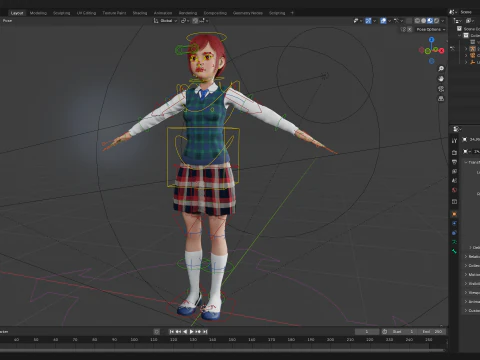
Task: Toggle viewport gizmos display
Action: coord(368,21)
